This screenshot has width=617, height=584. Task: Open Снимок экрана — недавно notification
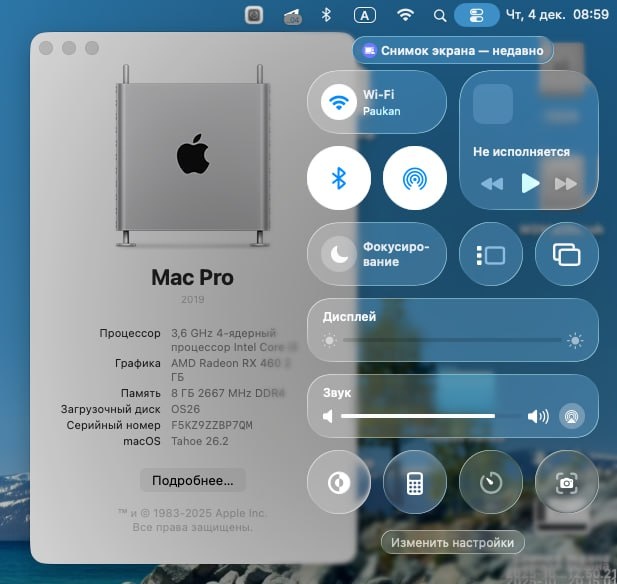pyautogui.click(x=453, y=50)
